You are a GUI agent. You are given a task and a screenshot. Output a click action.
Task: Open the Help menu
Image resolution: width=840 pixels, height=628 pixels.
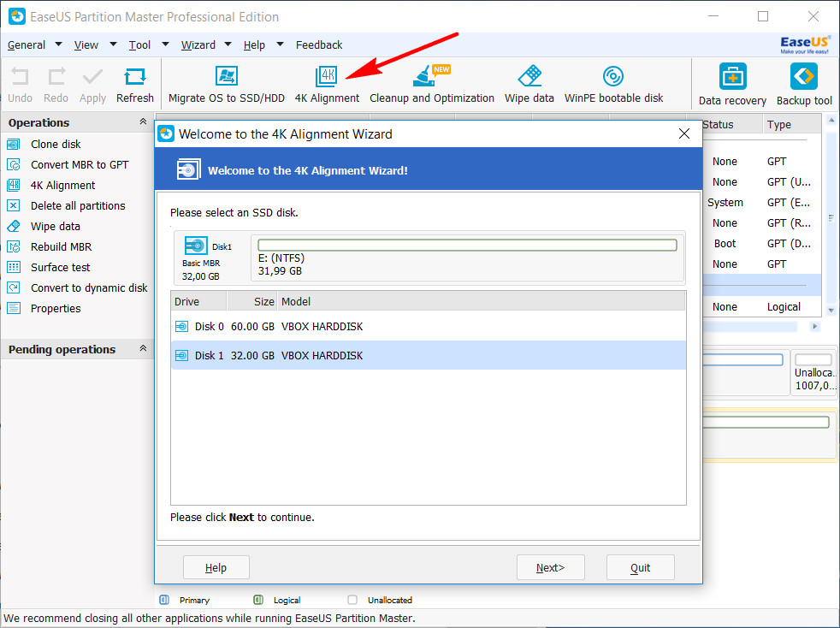pyautogui.click(x=254, y=45)
